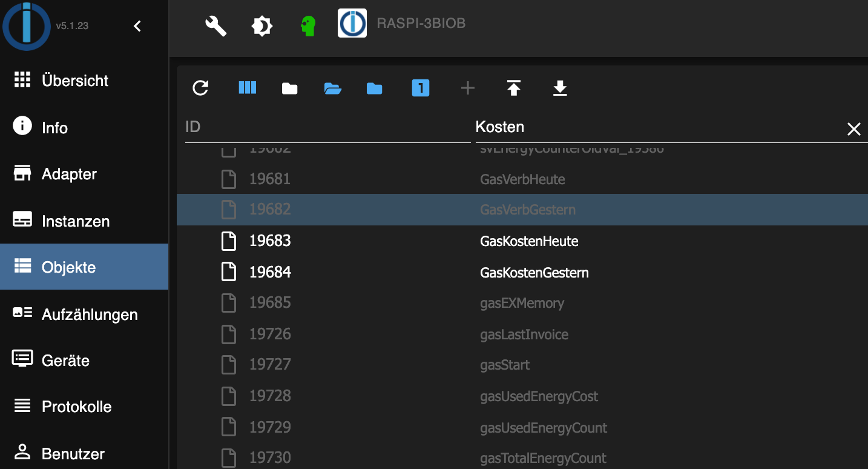This screenshot has width=868, height=469.
Task: Select object row 19685
Action: 522,303
